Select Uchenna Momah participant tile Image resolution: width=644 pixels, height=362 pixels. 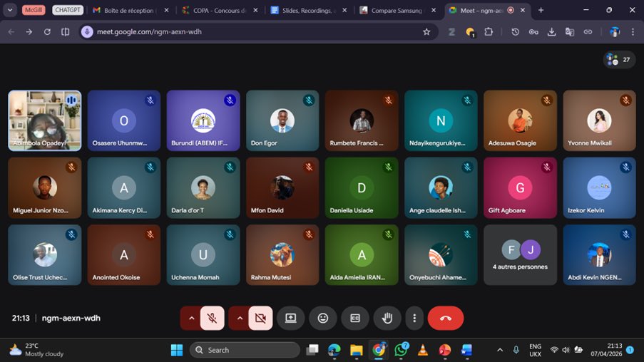(x=203, y=255)
